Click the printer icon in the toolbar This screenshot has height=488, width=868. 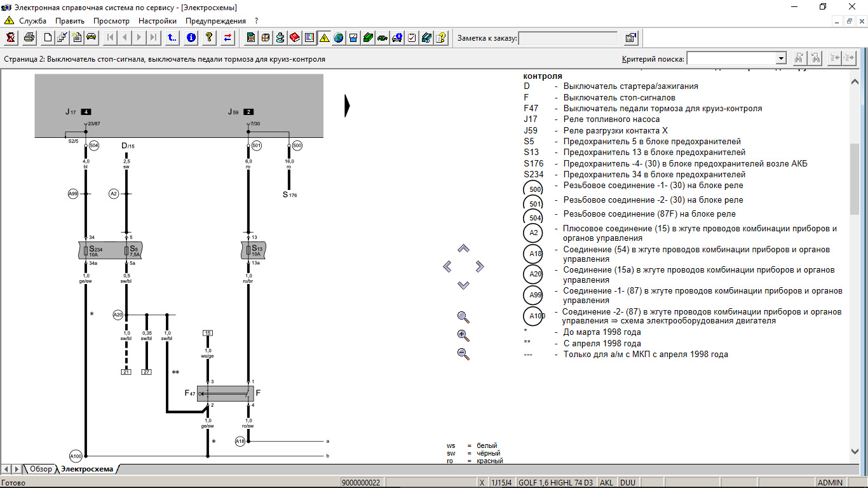point(29,37)
